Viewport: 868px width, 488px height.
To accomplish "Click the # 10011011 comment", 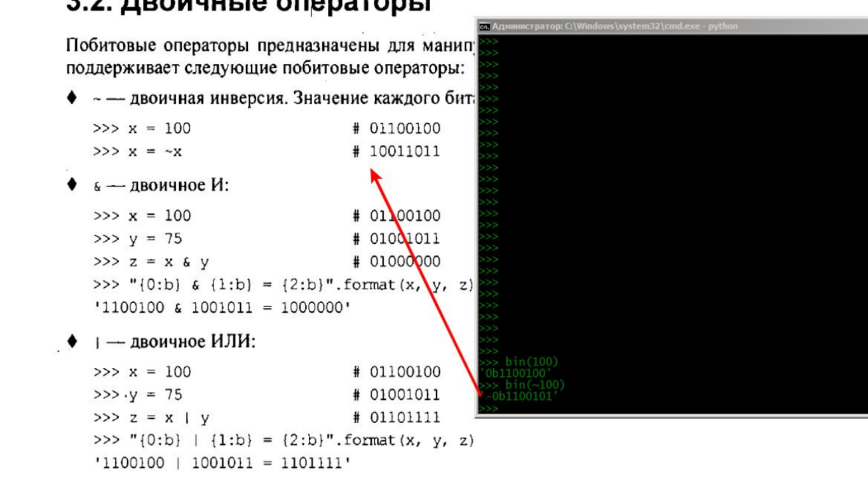I will click(x=397, y=152).
